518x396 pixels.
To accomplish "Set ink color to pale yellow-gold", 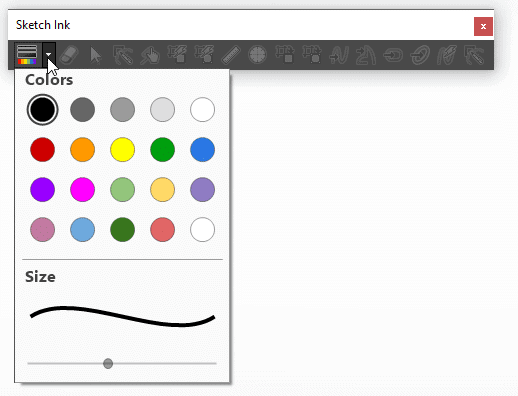I will click(162, 190).
